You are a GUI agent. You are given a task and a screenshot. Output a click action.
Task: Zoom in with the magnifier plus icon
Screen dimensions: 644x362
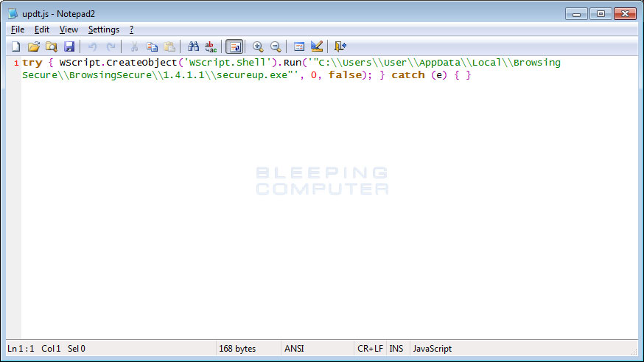258,46
